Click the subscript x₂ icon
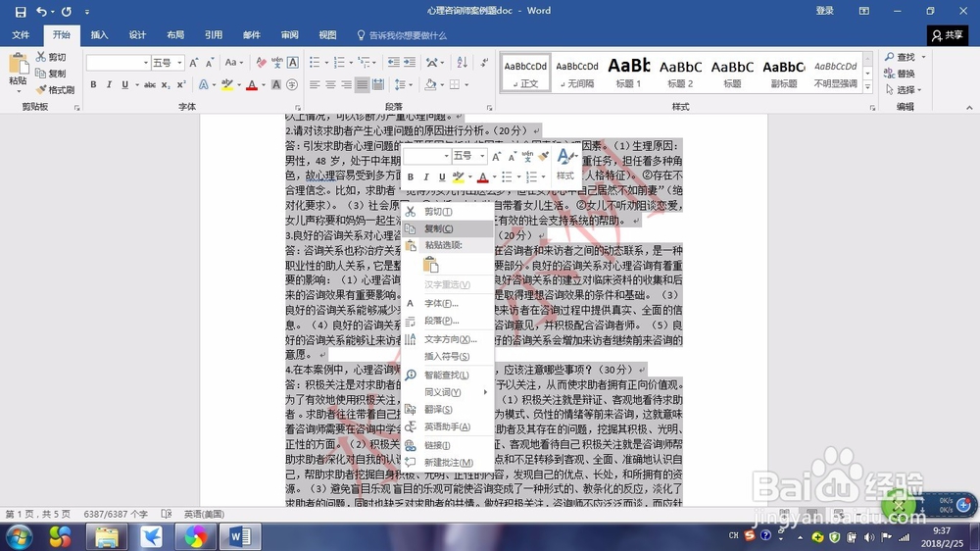The width and height of the screenshot is (980, 551). coord(165,84)
